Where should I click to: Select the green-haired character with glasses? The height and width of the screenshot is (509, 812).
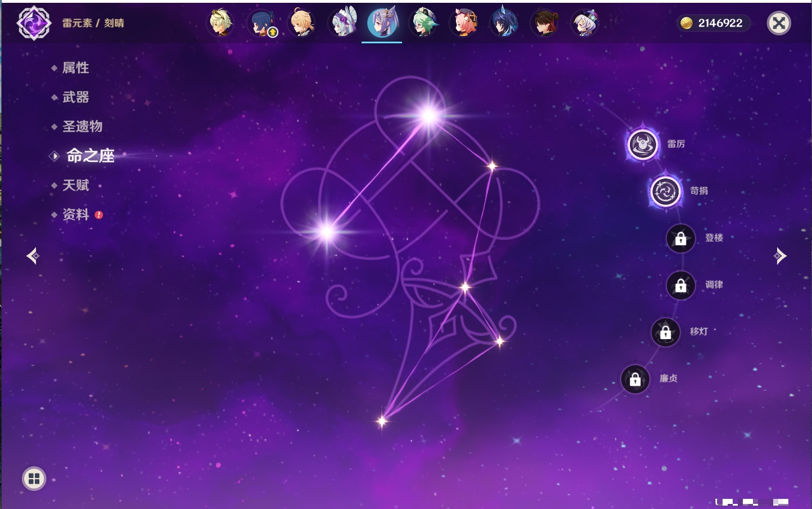click(x=423, y=23)
